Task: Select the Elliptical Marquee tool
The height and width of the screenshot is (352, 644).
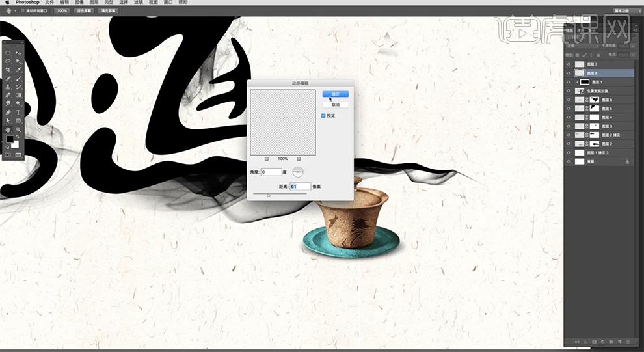Action: 8,53
